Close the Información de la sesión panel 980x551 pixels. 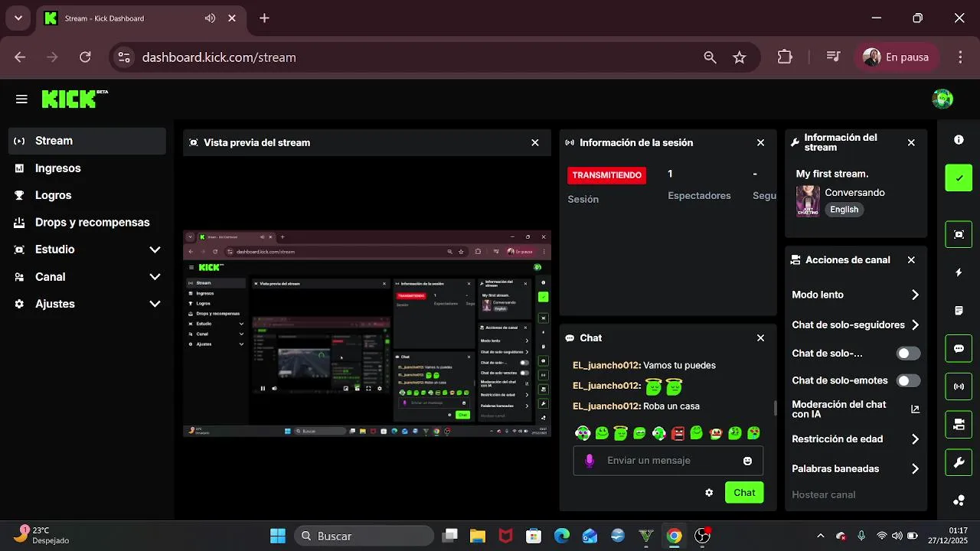point(760,142)
